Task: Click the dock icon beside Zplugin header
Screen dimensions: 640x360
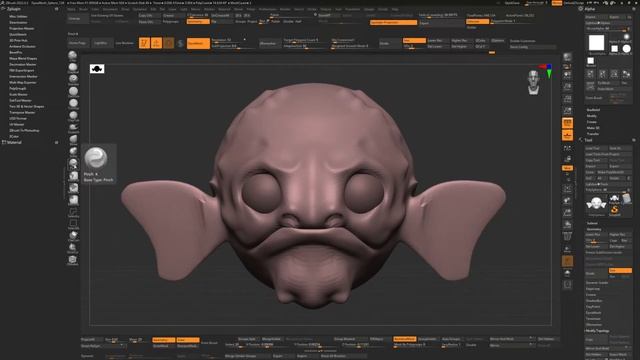Action: 56,9
